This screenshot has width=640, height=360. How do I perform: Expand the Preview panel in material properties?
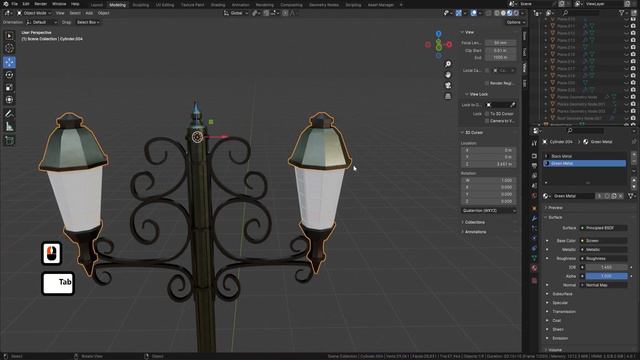tap(555, 208)
